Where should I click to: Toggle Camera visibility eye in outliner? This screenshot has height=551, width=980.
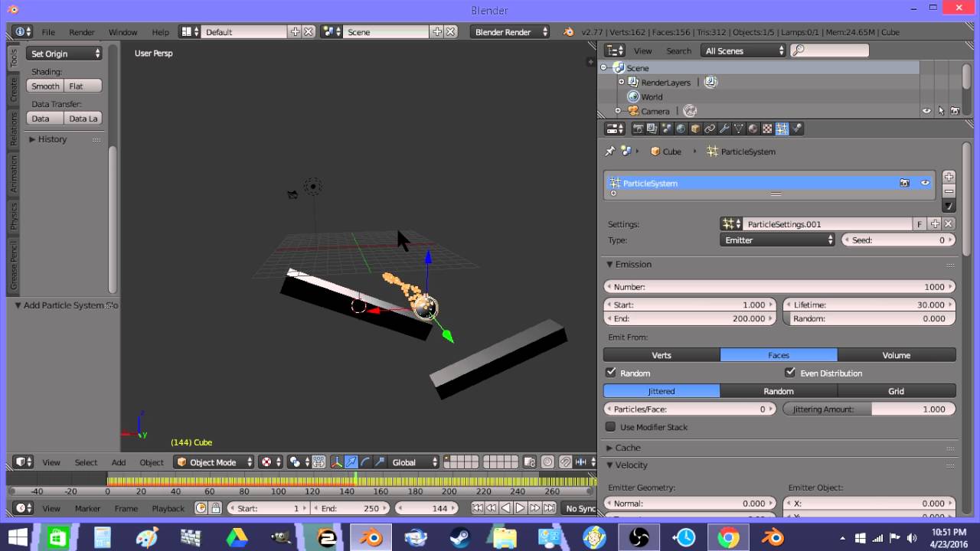tap(926, 111)
